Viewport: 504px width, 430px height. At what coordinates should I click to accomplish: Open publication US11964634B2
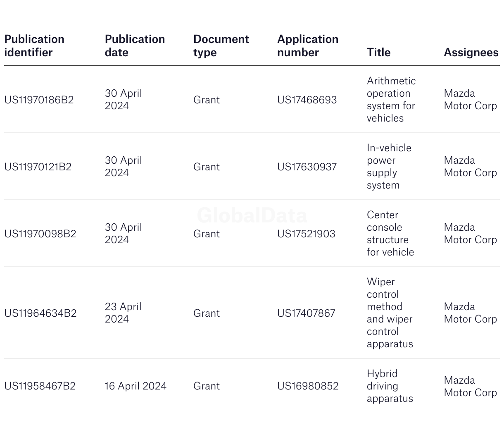[x=40, y=313]
